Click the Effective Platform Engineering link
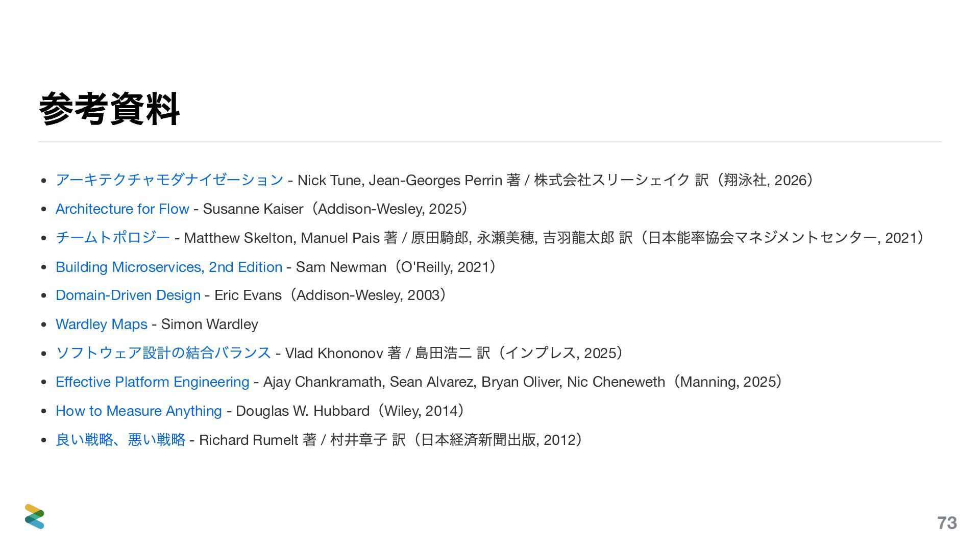Image resolution: width=980 pixels, height=551 pixels. [x=152, y=382]
